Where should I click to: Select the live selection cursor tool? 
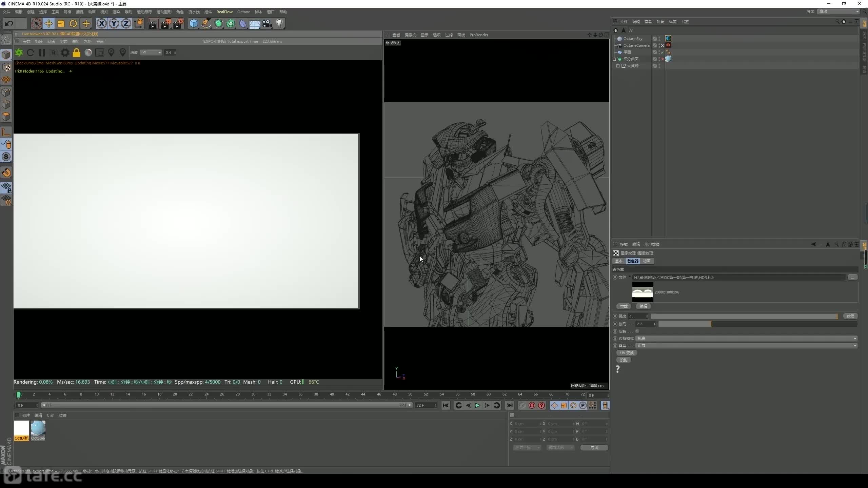tap(36, 23)
